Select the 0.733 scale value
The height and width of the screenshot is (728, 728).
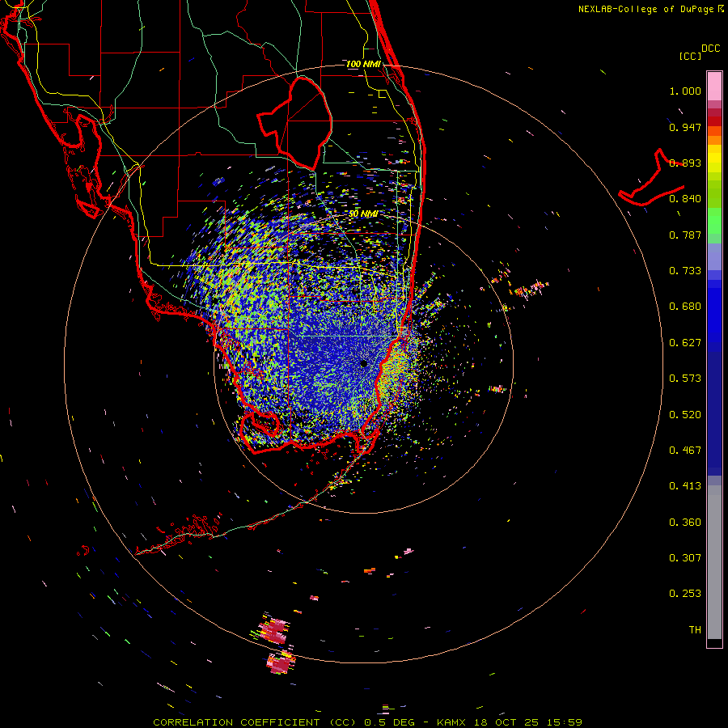(685, 271)
